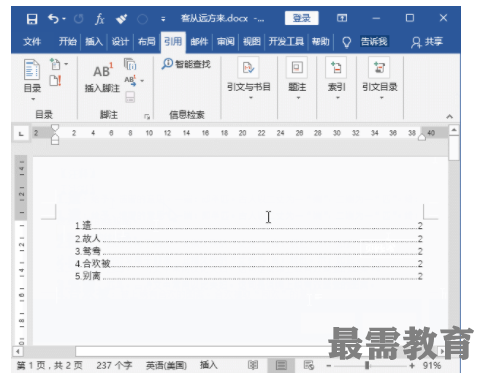480x383 pixels.
Task: Click the zoom in plus button
Action: [412, 366]
